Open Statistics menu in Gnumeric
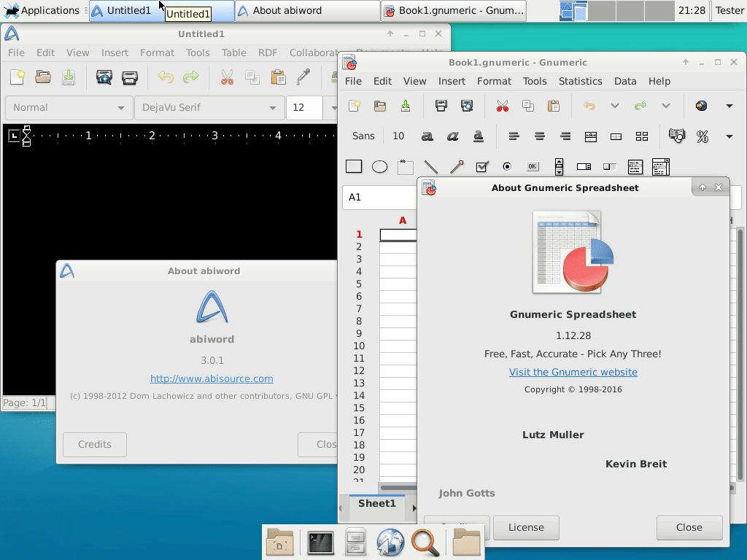This screenshot has height=560, width=747. click(580, 82)
